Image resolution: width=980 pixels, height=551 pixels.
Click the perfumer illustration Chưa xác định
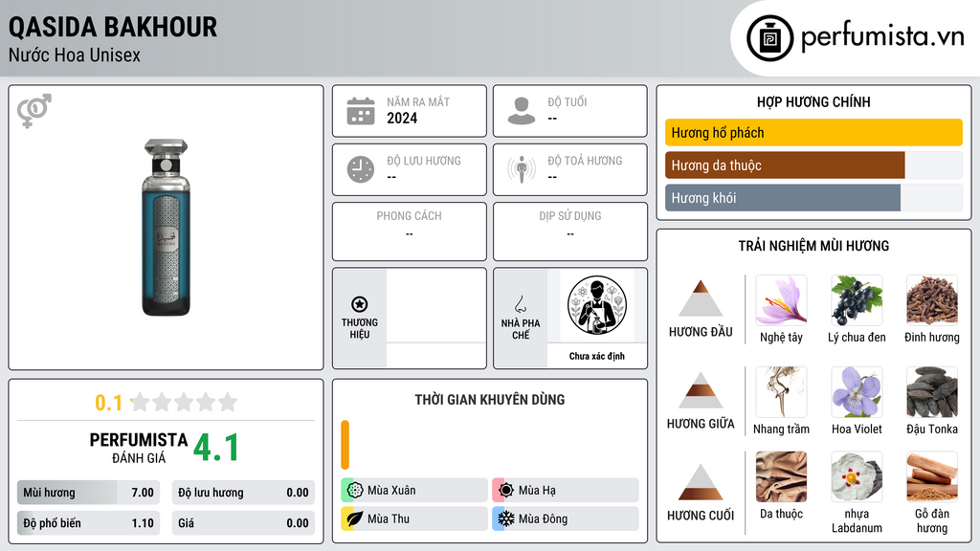[x=597, y=305]
